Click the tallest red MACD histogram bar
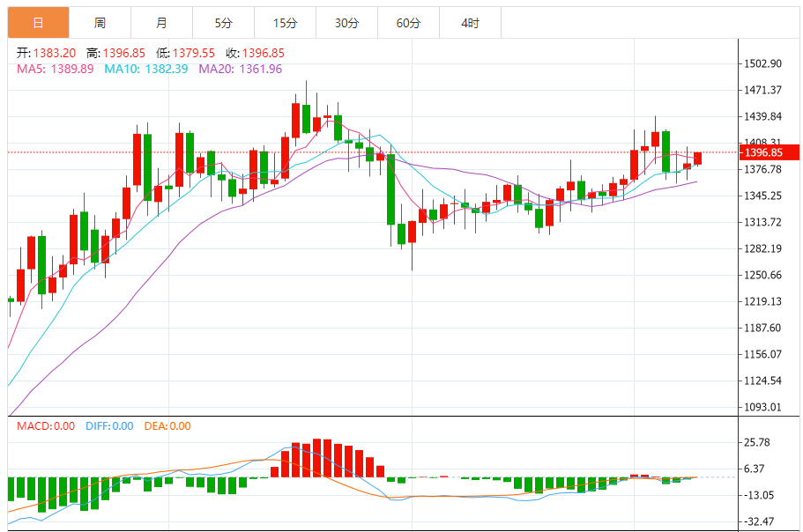The height and width of the screenshot is (532, 803). 317,458
